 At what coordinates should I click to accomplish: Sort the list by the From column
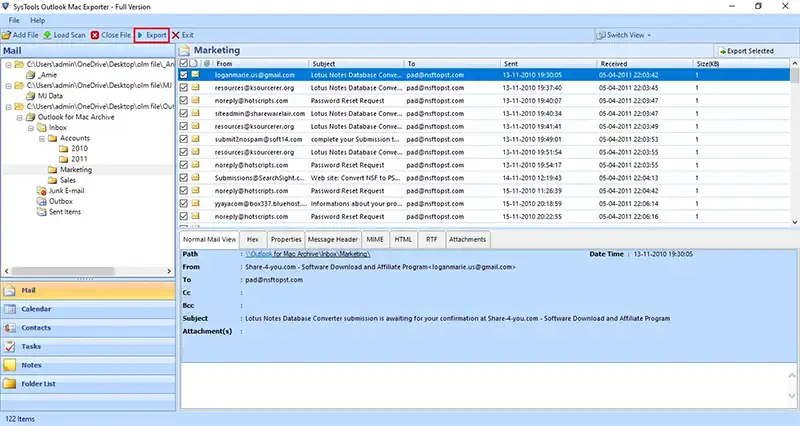pyautogui.click(x=260, y=64)
